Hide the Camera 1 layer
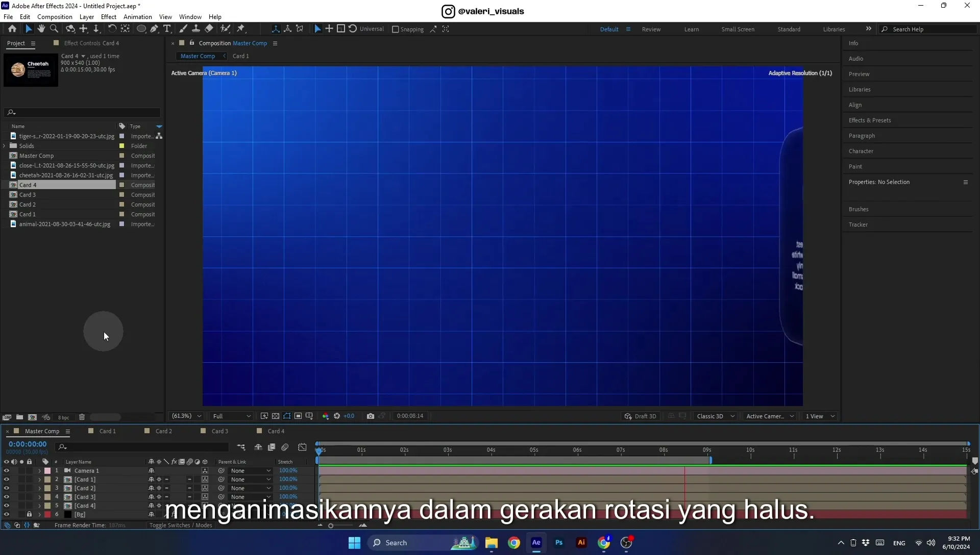Viewport: 980px width, 555px height. pos(7,471)
